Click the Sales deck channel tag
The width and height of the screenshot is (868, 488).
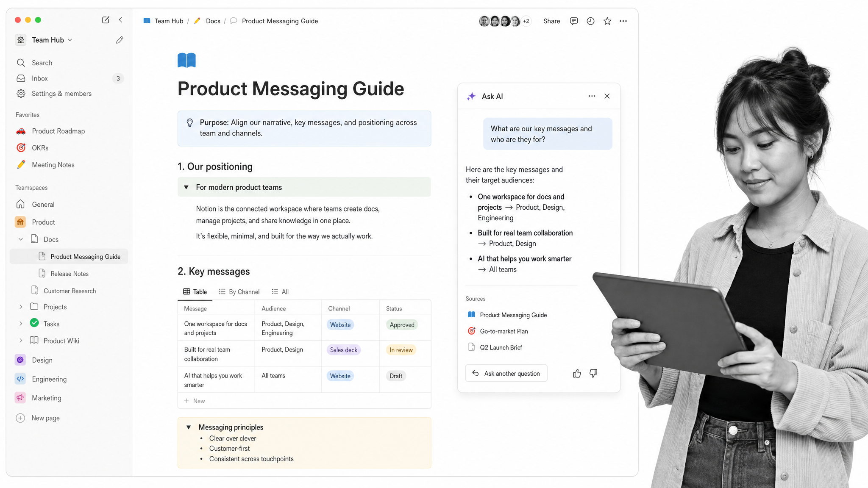coord(343,350)
